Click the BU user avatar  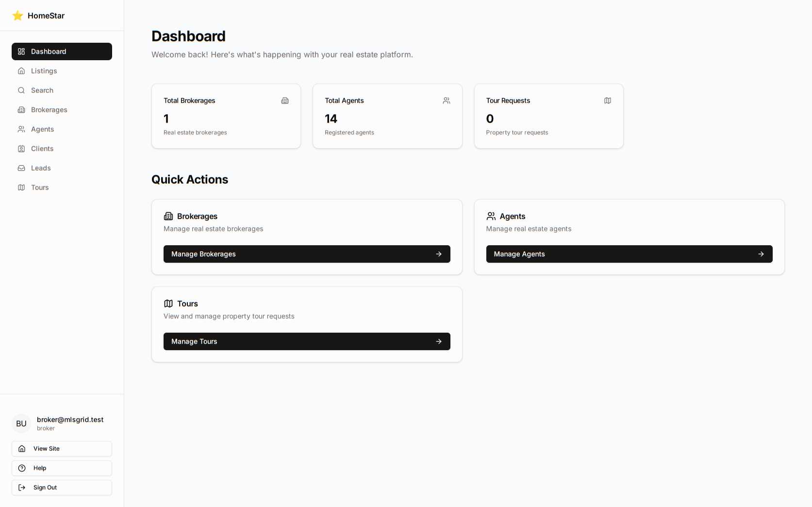[21, 423]
